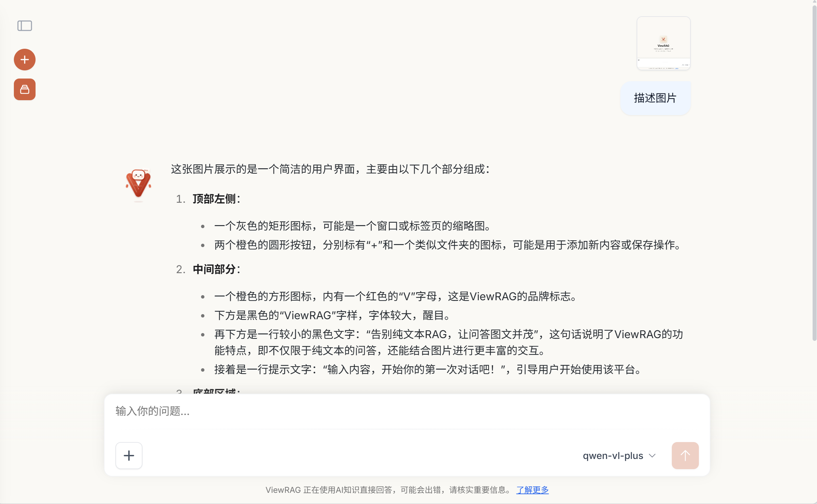Click the vertical scrollbar on the right
This screenshot has height=504, width=817.
tap(814, 173)
